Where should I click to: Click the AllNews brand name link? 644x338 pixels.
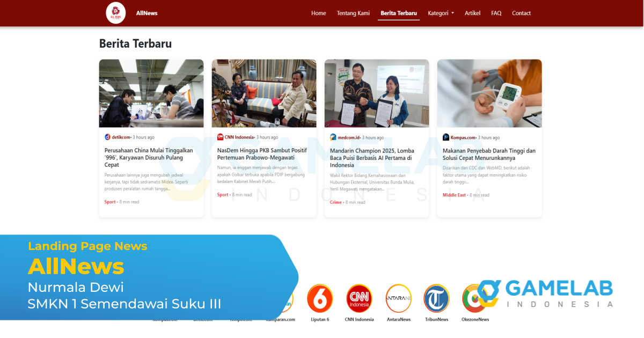point(147,13)
